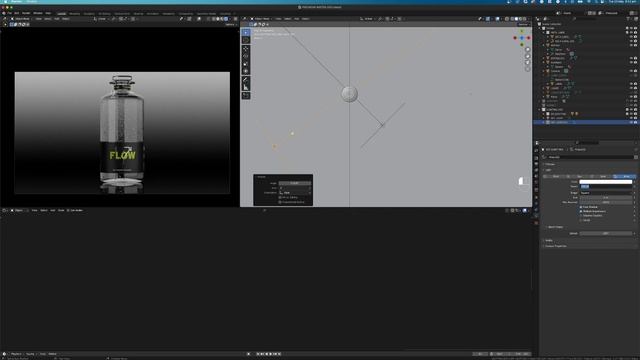Click the white light Color swatch

(606, 182)
